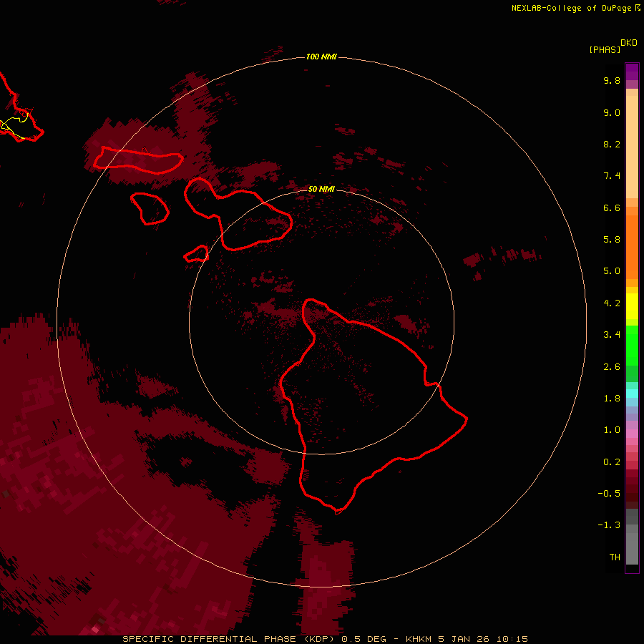Click the 1.0 scale value
Image resolution: width=644 pixels, height=644 pixels.
[x=612, y=430]
